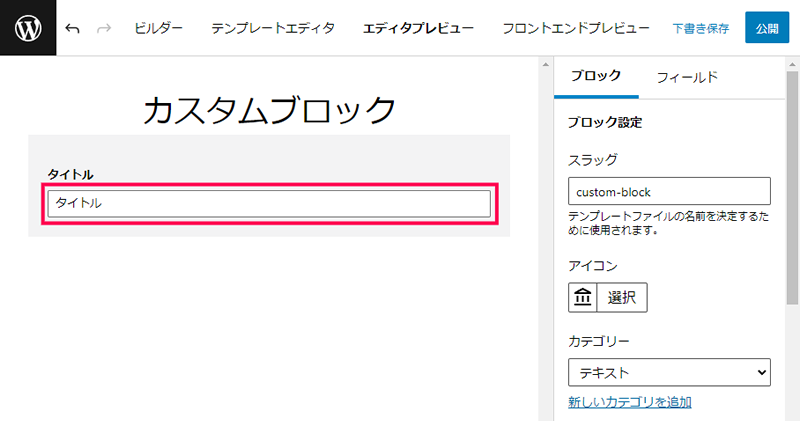Screen dimensions: 800x421
Task: Switch to テンプレートエディタ tab
Action: point(273,28)
